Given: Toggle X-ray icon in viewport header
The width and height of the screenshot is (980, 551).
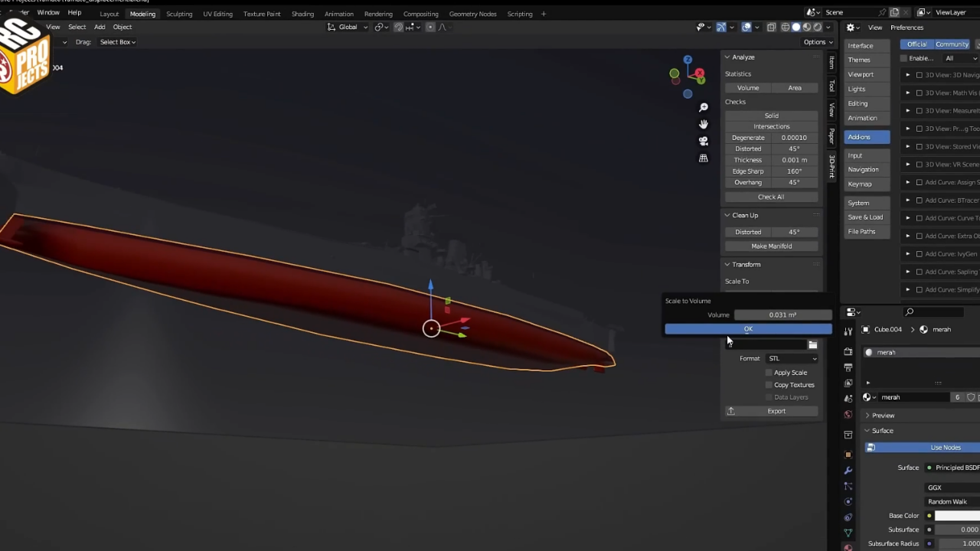Looking at the screenshot, I should point(771,27).
